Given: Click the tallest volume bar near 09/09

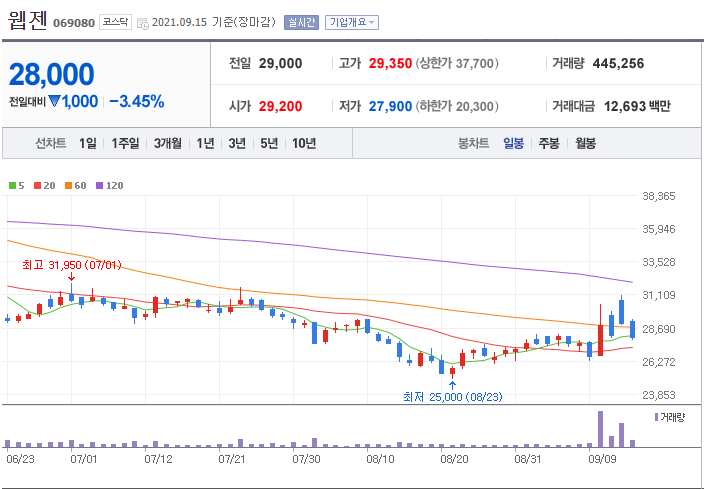Looking at the screenshot, I should coord(600,429).
